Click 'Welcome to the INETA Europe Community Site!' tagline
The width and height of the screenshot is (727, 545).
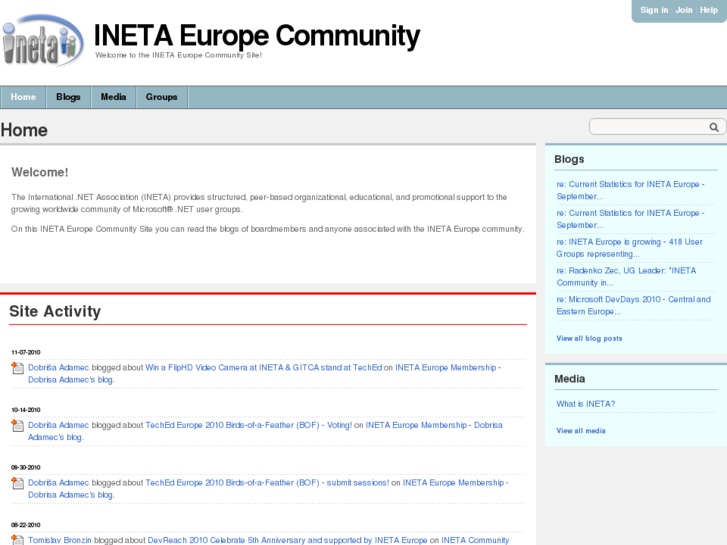pos(179,55)
